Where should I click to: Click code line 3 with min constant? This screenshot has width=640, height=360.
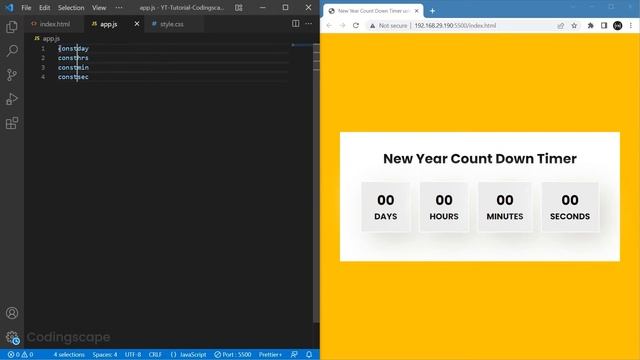[x=73, y=67]
